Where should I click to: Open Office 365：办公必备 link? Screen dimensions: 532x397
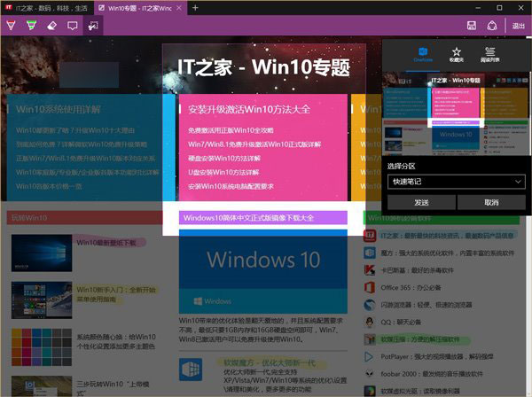(x=411, y=287)
